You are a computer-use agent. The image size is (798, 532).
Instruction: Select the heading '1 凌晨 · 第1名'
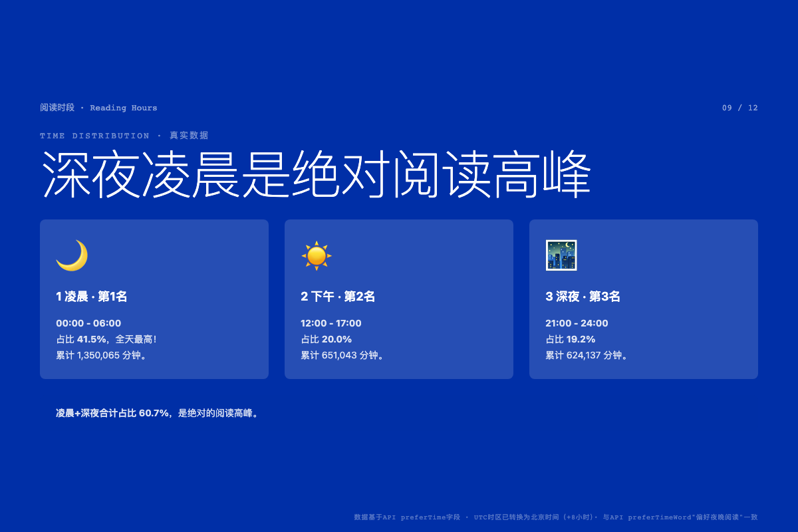click(92, 297)
